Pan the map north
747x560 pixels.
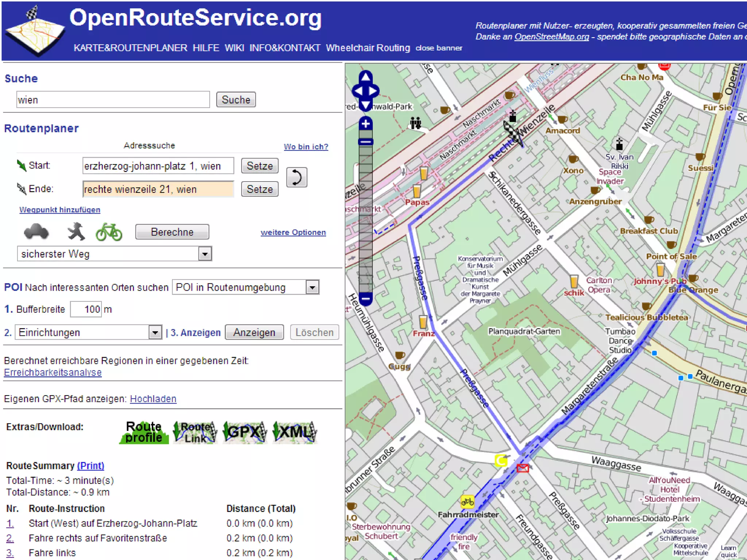[x=365, y=77]
